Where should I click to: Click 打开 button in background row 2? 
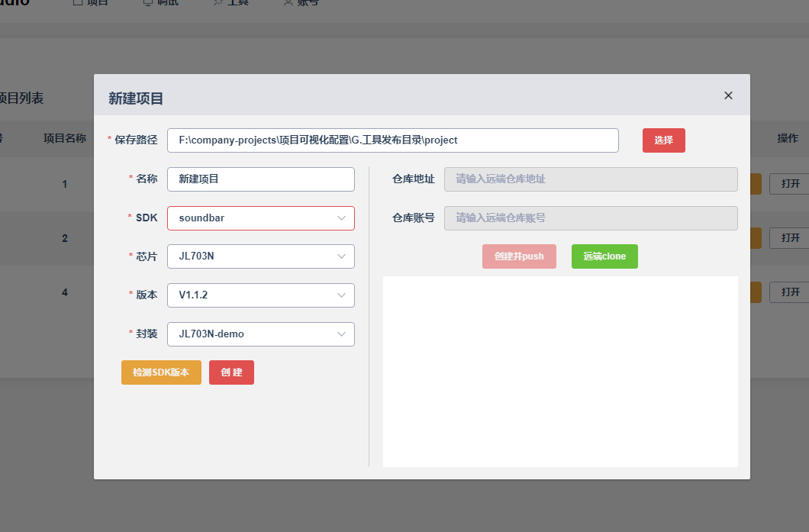[790, 238]
